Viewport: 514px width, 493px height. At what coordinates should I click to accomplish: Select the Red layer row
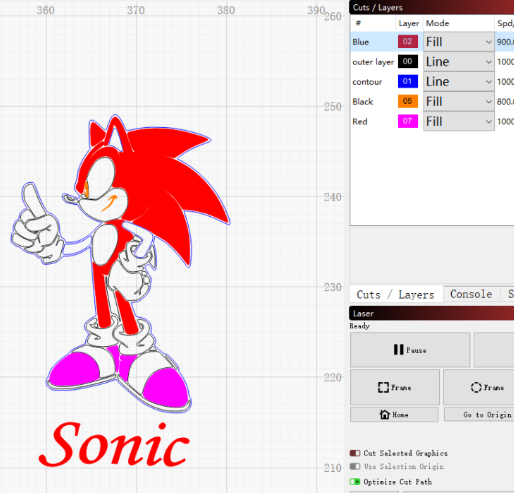[432, 121]
